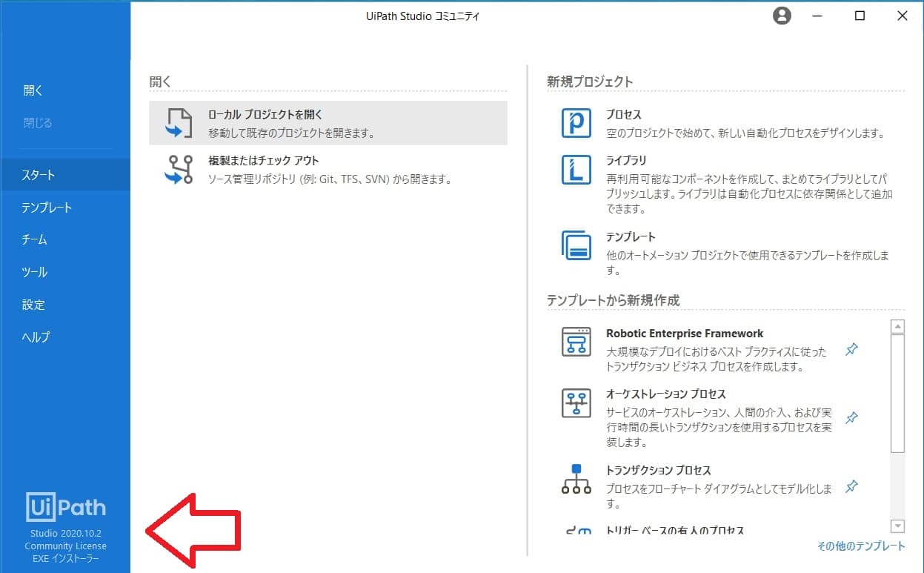
Task: Create a new プロセス project via its icon
Action: (x=576, y=123)
